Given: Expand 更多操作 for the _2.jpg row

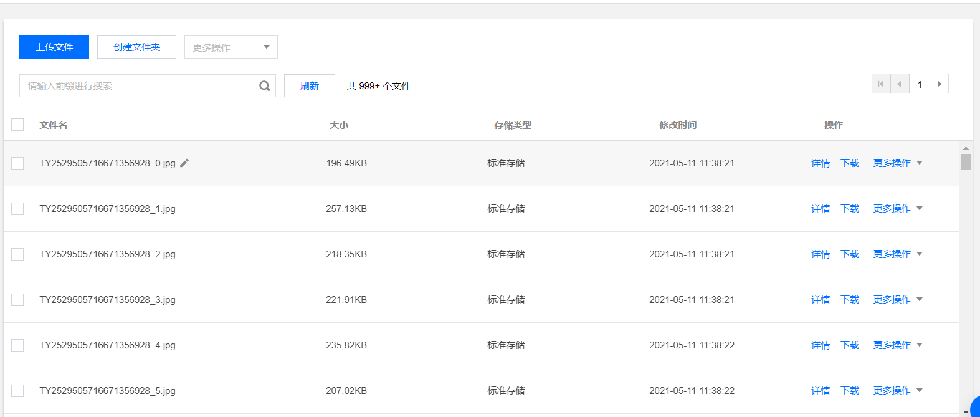Looking at the screenshot, I should (898, 254).
